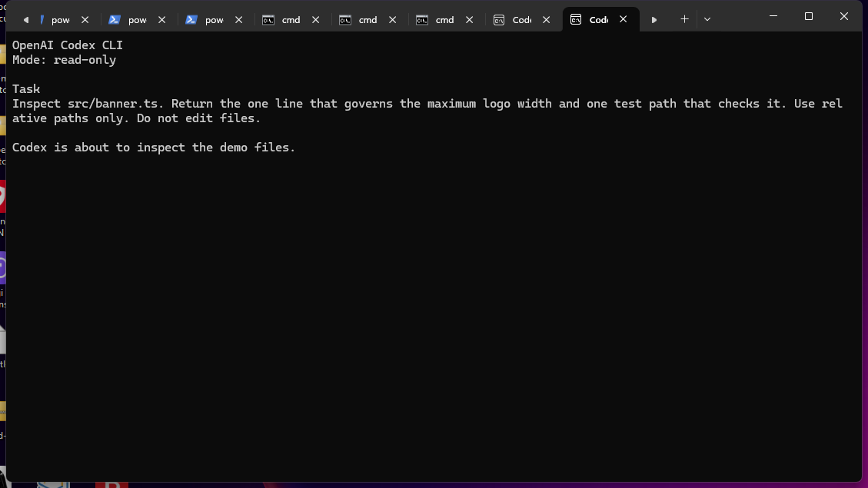Close the cmd tab beside the Codex tab
This screenshot has width=868, height=488.
[x=470, y=19]
